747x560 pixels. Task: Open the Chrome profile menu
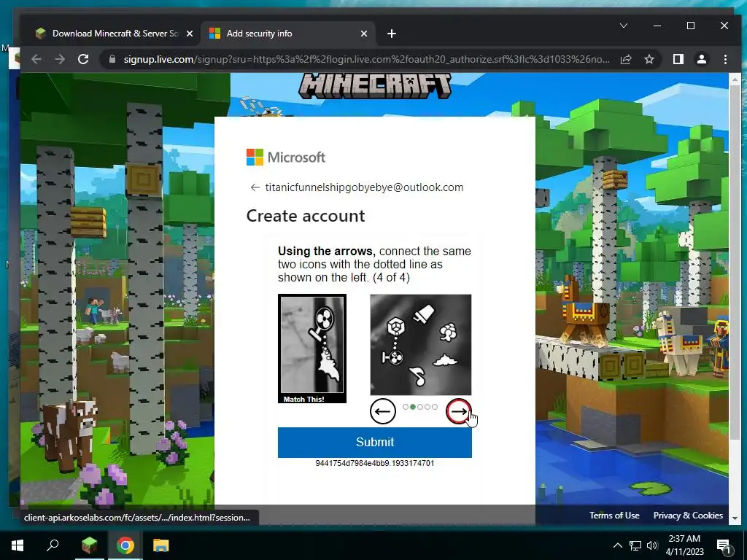[x=702, y=59]
